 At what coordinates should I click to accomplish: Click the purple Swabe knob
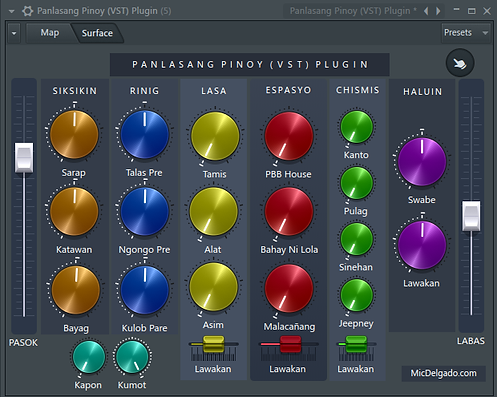[x=422, y=162]
